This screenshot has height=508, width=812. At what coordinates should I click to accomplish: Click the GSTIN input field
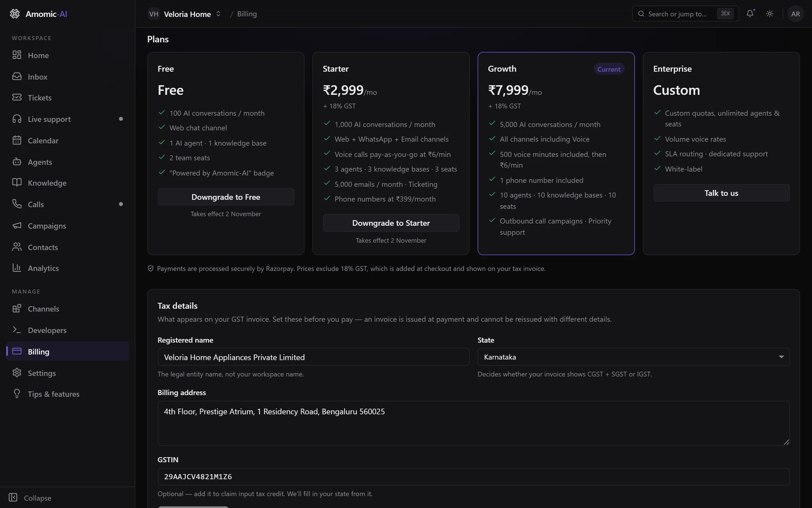pyautogui.click(x=474, y=477)
